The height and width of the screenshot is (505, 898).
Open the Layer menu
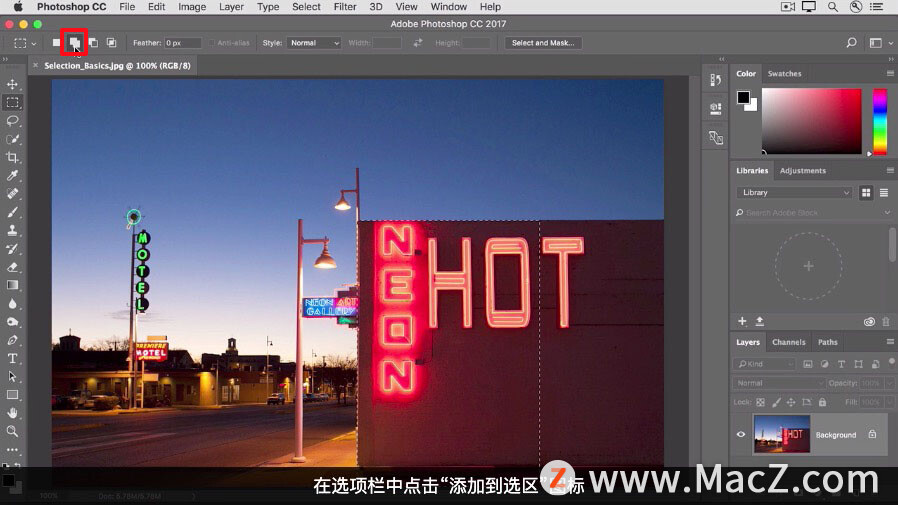[231, 7]
